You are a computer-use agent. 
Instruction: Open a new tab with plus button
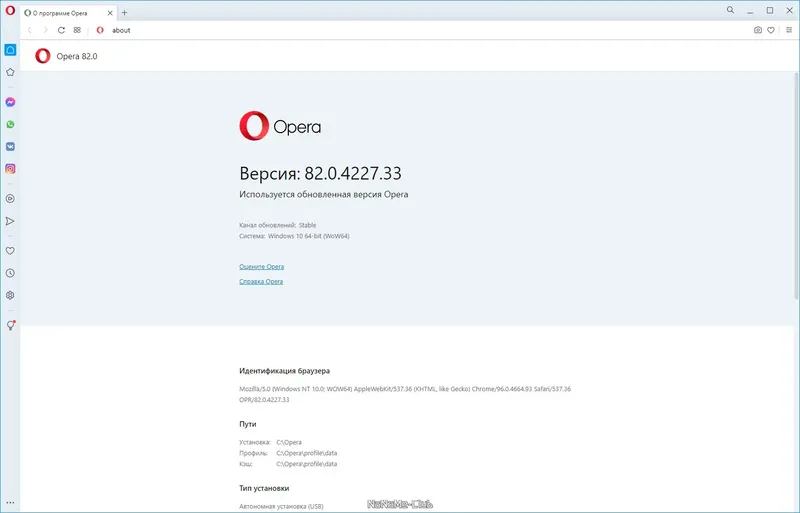click(x=124, y=13)
